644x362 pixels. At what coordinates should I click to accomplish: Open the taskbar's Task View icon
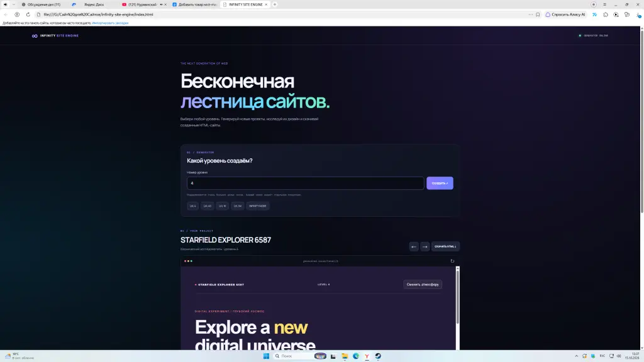(333, 356)
